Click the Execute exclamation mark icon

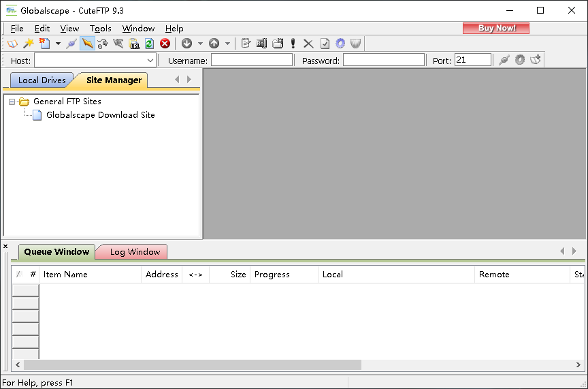coord(293,44)
